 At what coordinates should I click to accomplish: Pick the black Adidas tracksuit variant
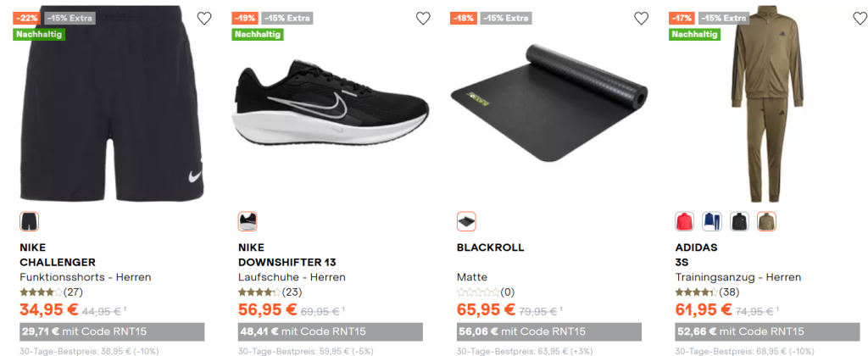click(x=739, y=222)
